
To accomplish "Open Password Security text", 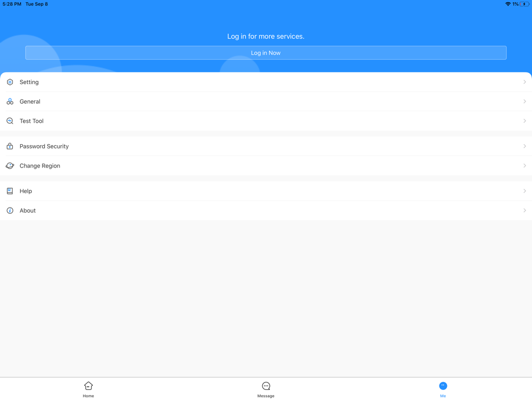I will pyautogui.click(x=44, y=146).
